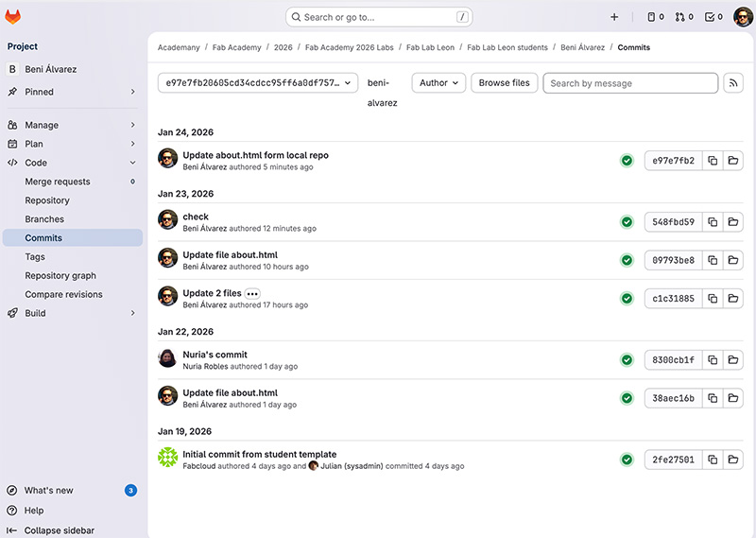756x538 pixels.
Task: Open the Nuria's commit link
Action: 215,355
